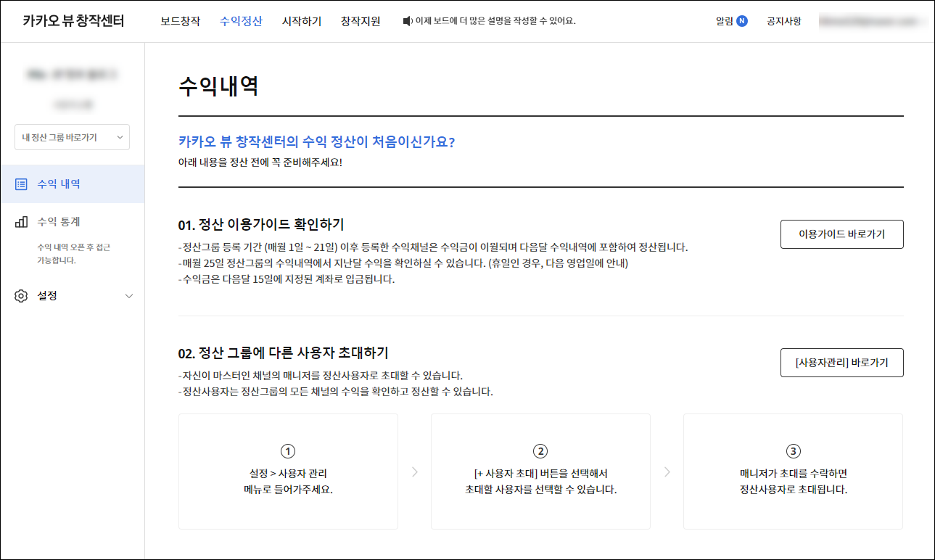This screenshot has height=560, width=935.
Task: Click [사용자관리] 바로가기 button
Action: (841, 363)
